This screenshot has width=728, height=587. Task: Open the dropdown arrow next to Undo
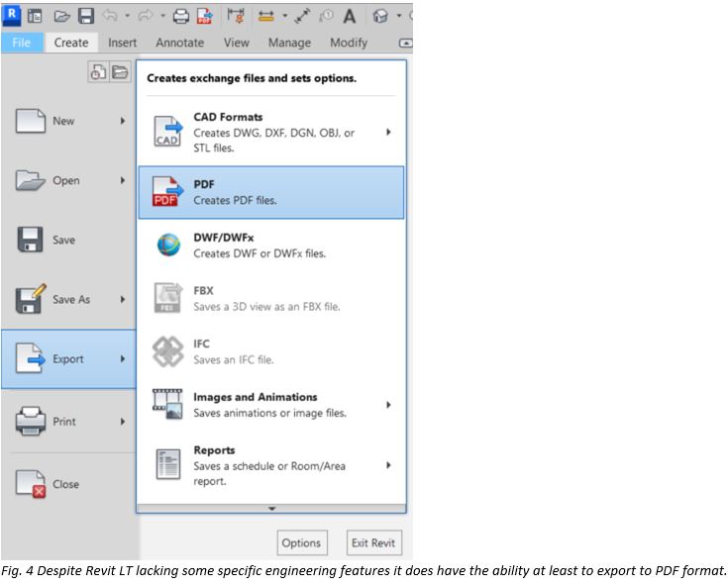point(127,16)
